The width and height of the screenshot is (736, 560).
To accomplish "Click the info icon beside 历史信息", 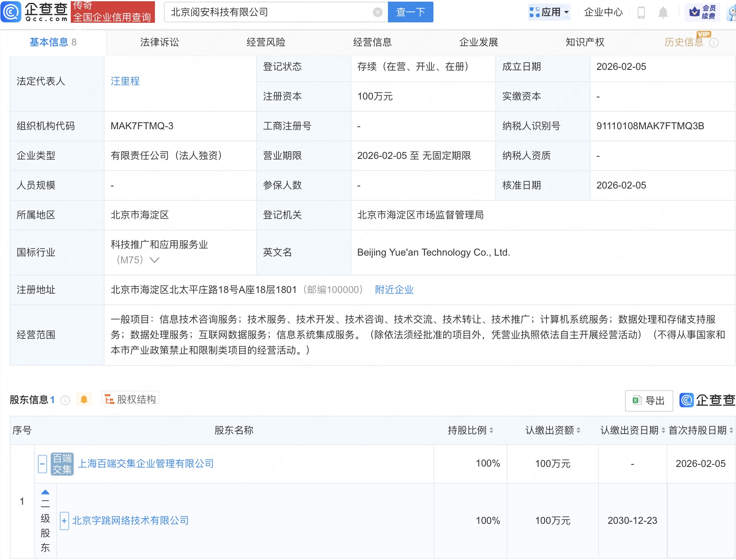I will [714, 43].
